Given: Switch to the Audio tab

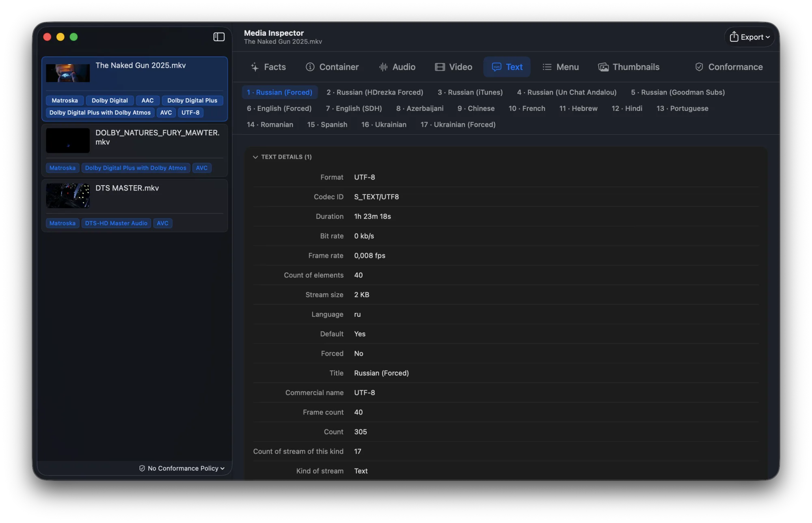Looking at the screenshot, I should point(397,67).
